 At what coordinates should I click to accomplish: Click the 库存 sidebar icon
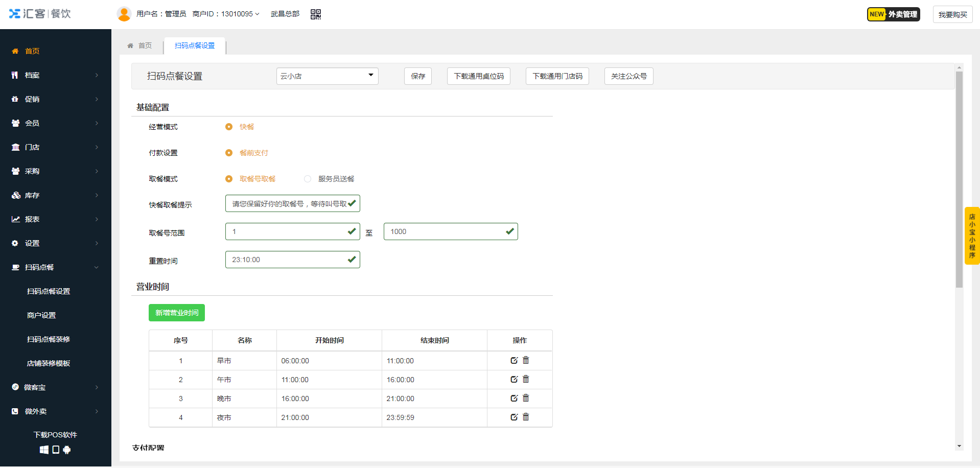[x=15, y=195]
